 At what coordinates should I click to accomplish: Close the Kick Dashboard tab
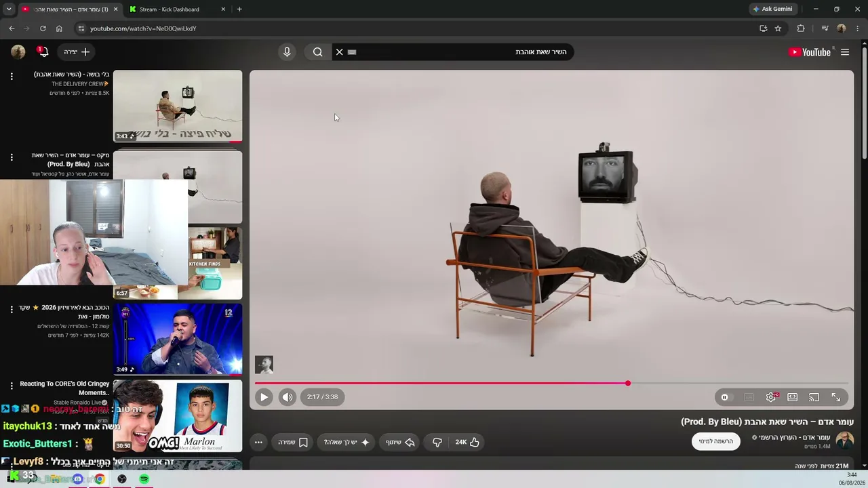(224, 9)
